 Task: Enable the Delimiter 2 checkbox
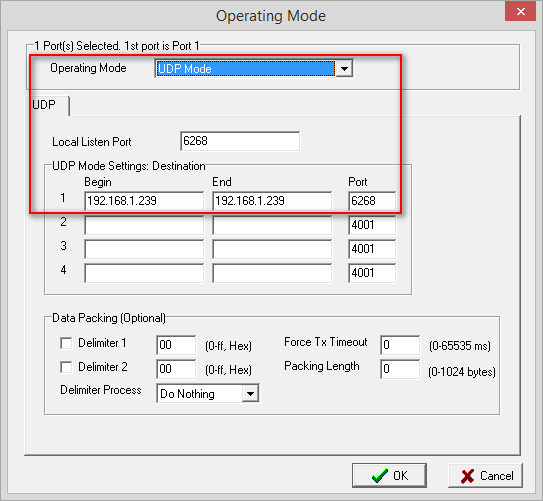[x=66, y=367]
